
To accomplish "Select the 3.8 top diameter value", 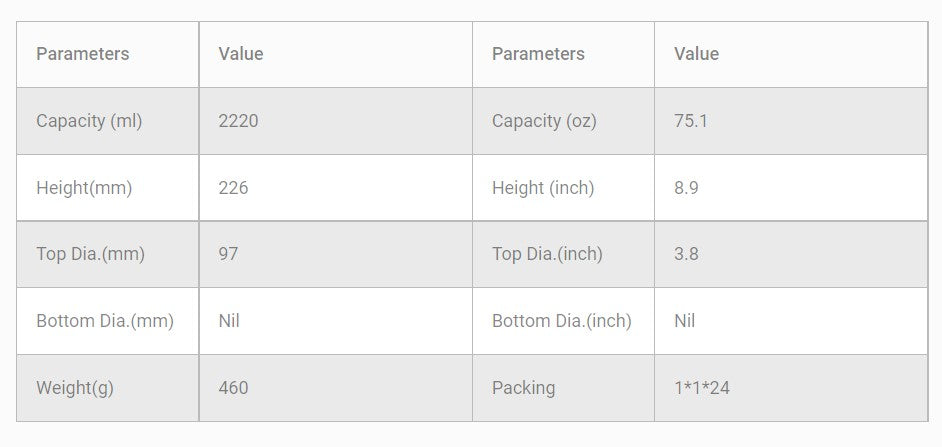I will pyautogui.click(x=686, y=254).
